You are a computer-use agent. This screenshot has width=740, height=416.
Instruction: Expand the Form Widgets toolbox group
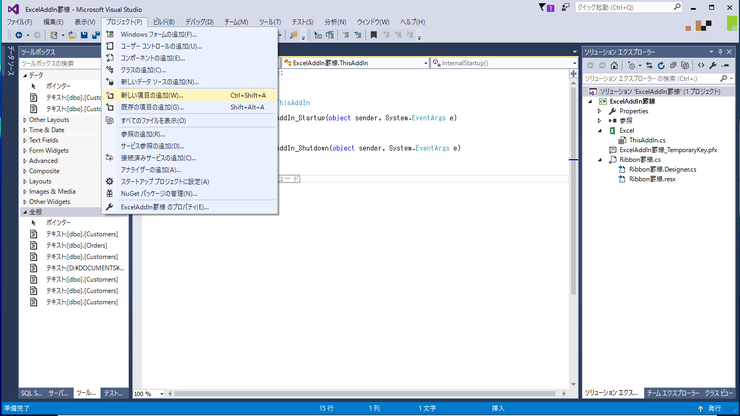25,151
